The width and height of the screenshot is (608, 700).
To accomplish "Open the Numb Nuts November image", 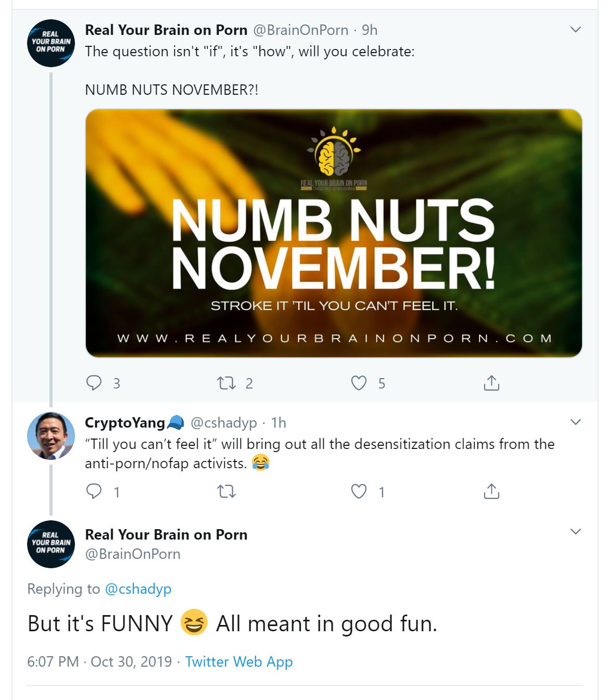I will [x=333, y=233].
